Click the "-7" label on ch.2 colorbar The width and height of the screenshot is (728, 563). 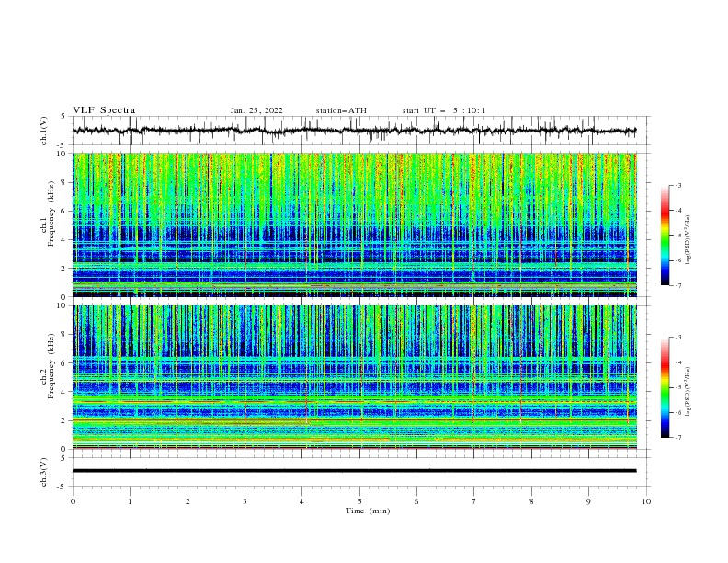click(x=677, y=438)
